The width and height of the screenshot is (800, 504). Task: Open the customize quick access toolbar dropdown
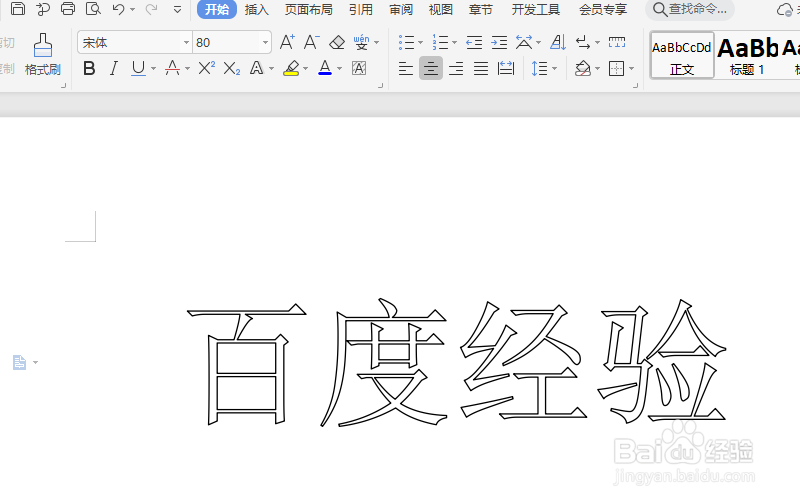[x=177, y=9]
